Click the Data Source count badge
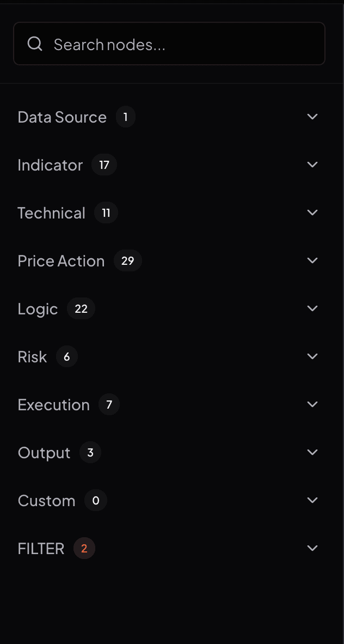The width and height of the screenshot is (344, 644). pos(126,117)
